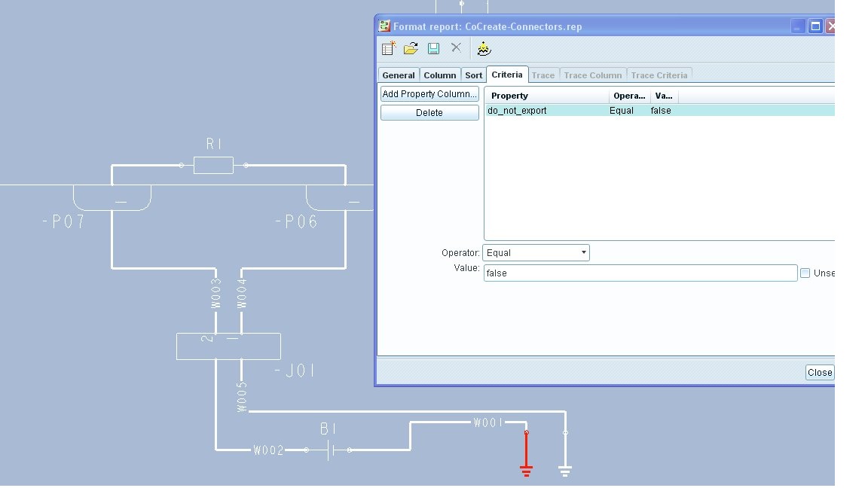
Task: Click the Trace tab
Action: click(543, 75)
